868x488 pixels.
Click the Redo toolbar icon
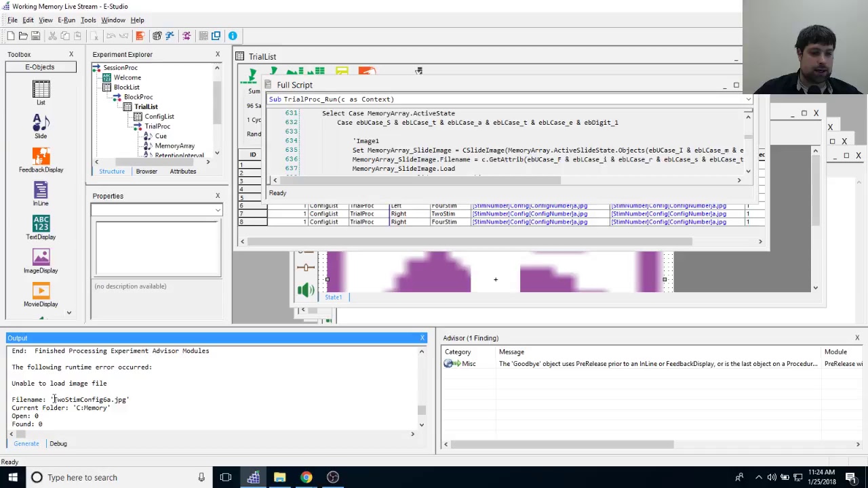coord(123,36)
